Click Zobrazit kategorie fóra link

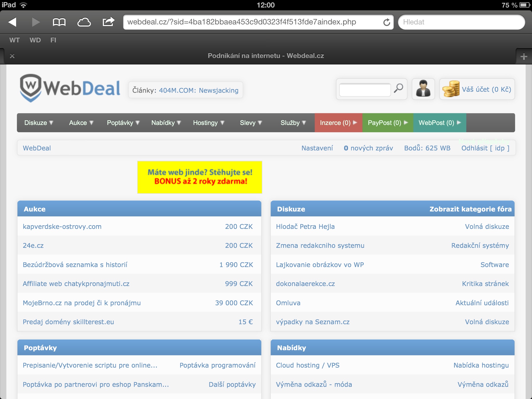pyautogui.click(x=470, y=209)
